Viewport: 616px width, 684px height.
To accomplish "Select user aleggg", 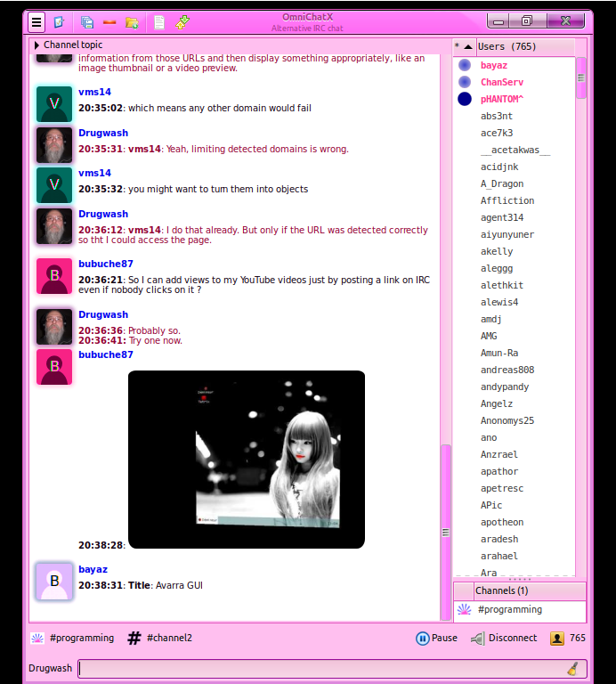I will [x=497, y=269].
